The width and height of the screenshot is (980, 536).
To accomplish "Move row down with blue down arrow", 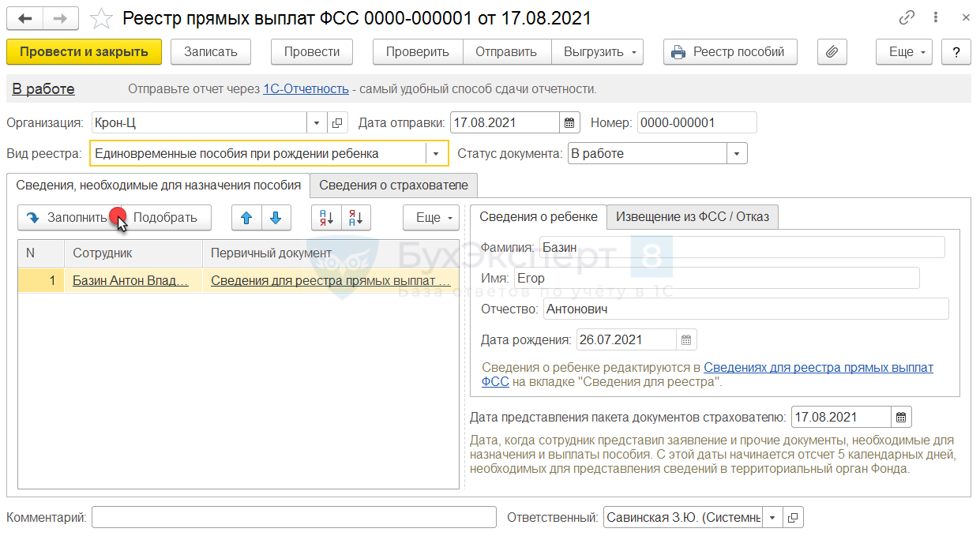I will point(276,217).
